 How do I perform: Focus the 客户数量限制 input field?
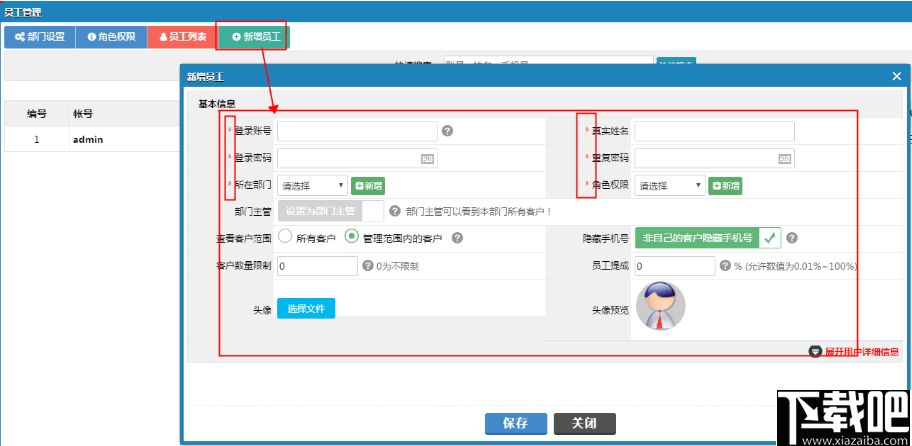pyautogui.click(x=318, y=266)
